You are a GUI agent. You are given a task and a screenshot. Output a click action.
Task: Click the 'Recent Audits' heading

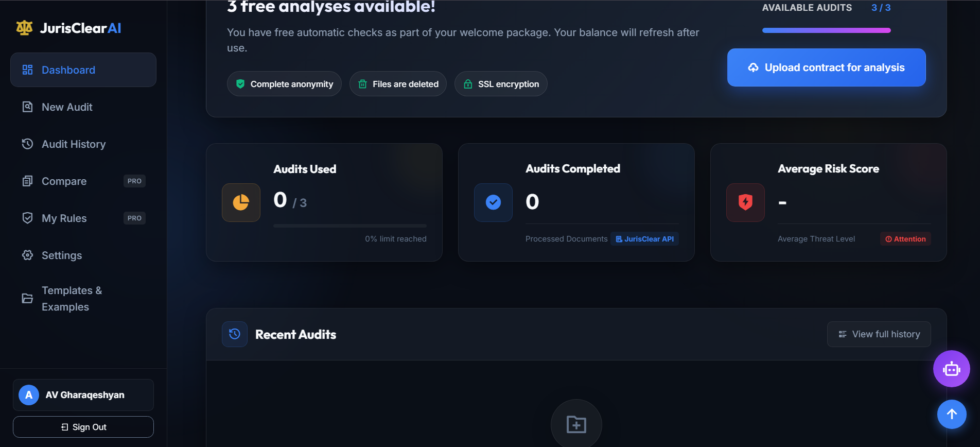click(x=295, y=334)
